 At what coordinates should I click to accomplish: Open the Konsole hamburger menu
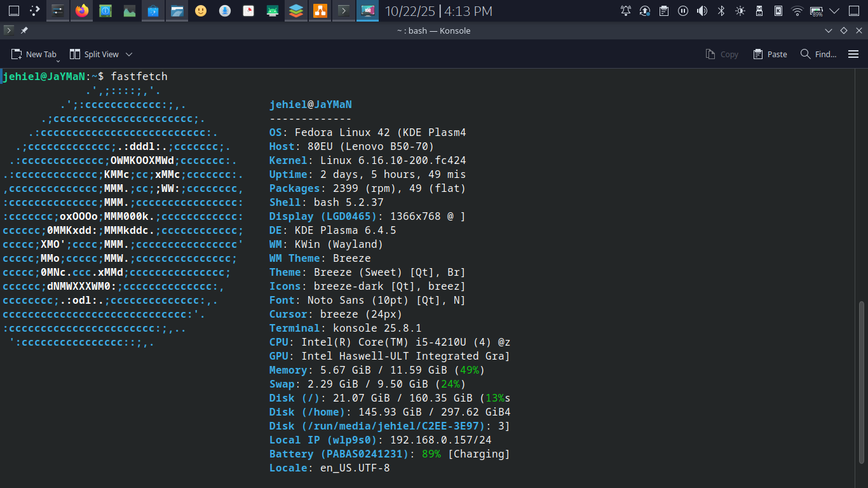[853, 55]
